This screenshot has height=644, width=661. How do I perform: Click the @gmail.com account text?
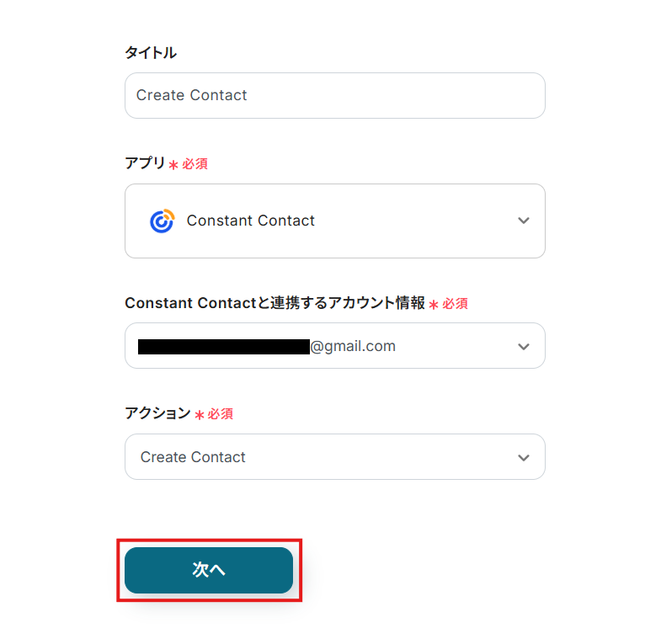point(353,346)
